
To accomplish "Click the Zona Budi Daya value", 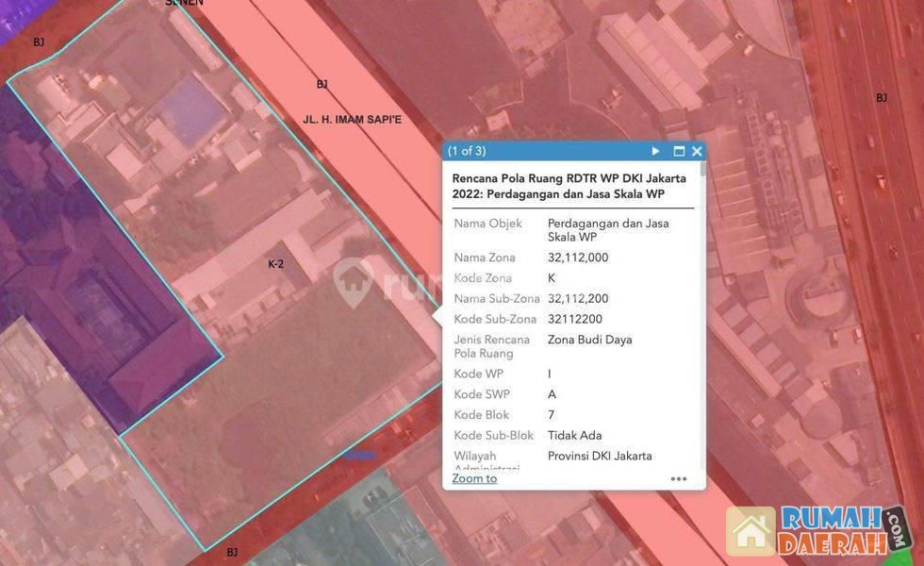I will 589,340.
